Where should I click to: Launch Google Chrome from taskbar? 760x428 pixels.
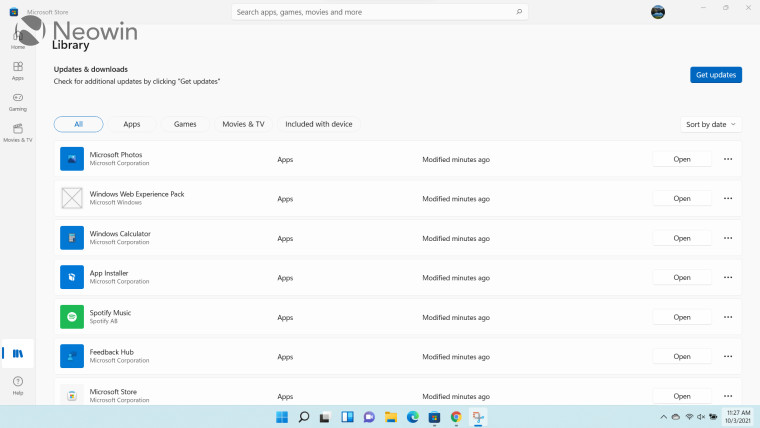tap(456, 417)
